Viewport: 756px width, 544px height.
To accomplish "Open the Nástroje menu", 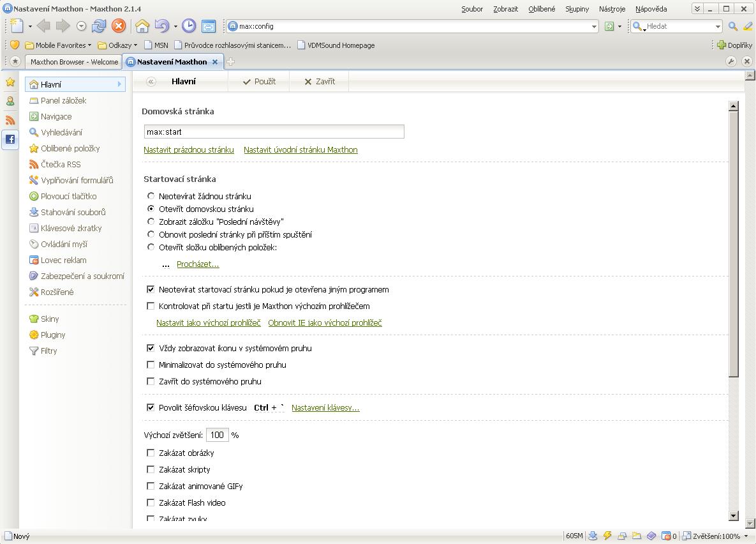I will point(612,9).
